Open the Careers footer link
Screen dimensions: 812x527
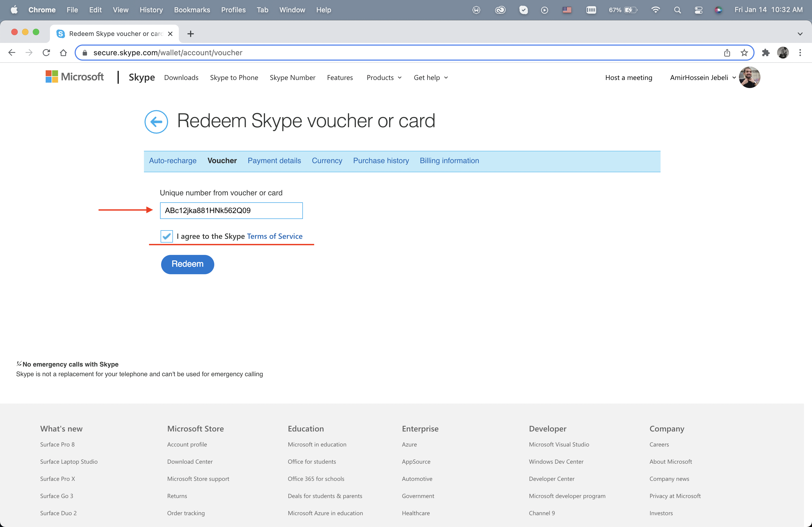tap(659, 444)
